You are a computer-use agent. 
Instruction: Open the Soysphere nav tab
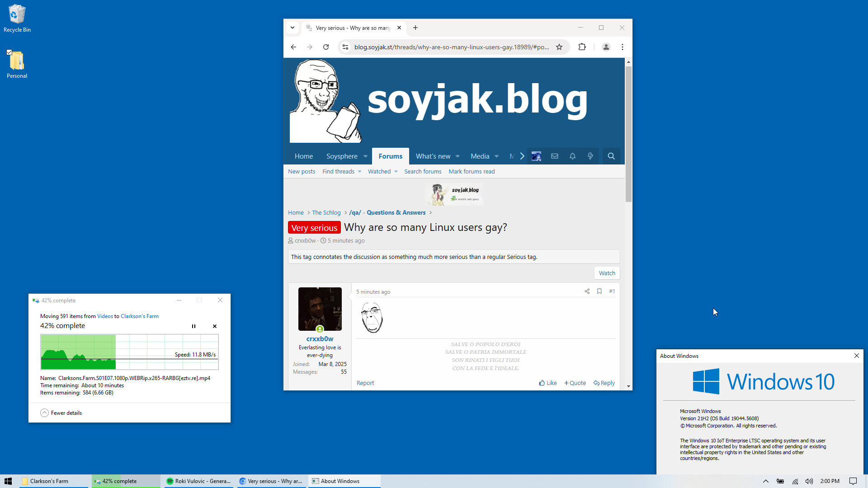pos(342,156)
